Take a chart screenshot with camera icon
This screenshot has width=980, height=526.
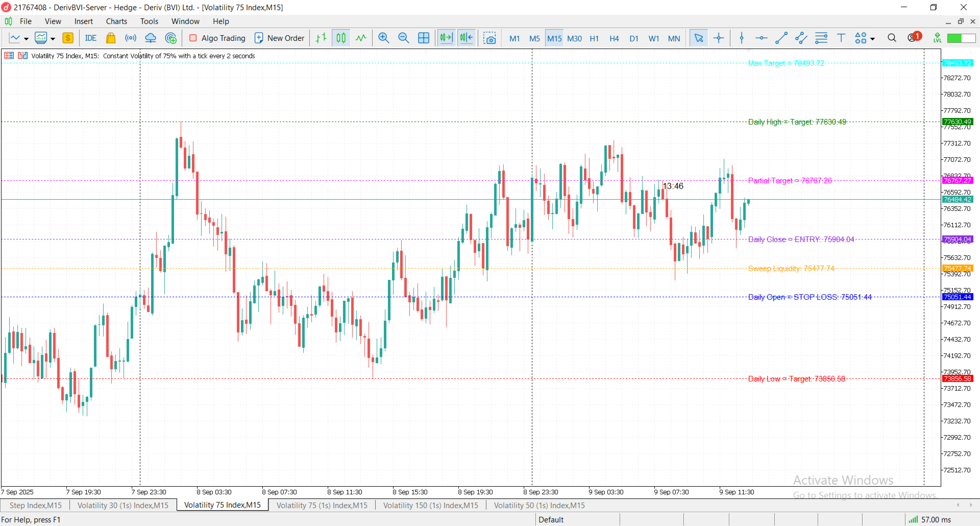pyautogui.click(x=490, y=38)
